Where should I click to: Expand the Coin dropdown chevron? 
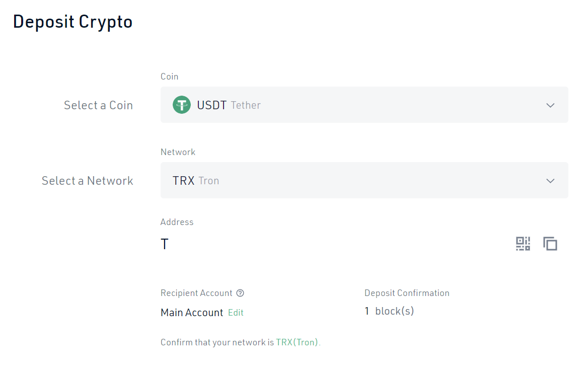point(550,105)
